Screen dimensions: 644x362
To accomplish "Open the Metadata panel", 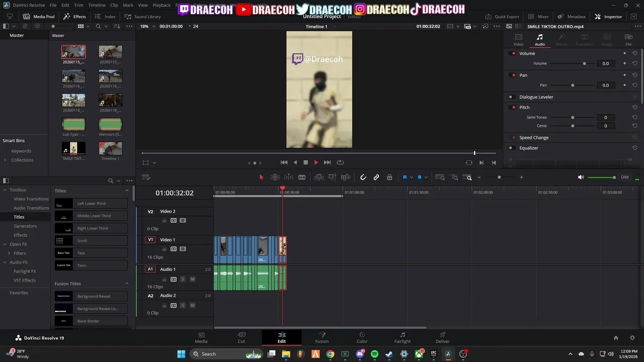I will pyautogui.click(x=571, y=17).
